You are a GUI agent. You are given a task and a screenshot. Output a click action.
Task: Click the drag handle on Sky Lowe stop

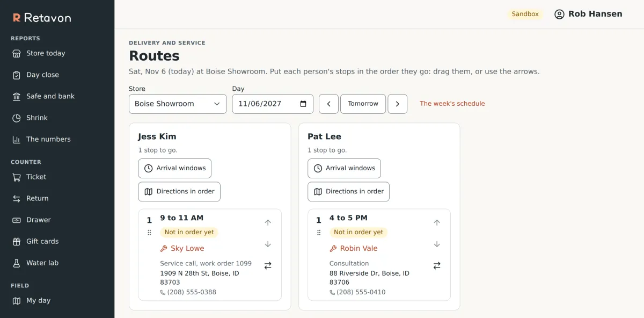149,233
